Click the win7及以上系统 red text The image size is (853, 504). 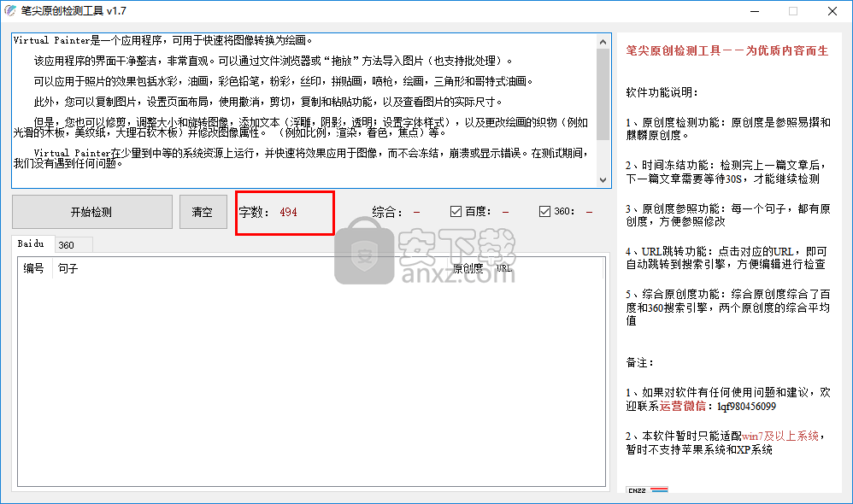tap(780, 436)
